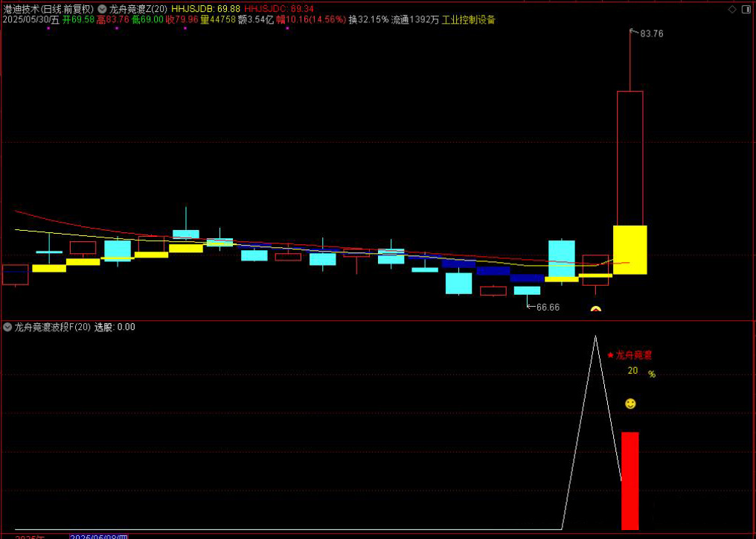Open the 龙舟竞渡波段F(20) indicator dropdown arrow
Viewport: 756px width, 539px height.
point(7,327)
